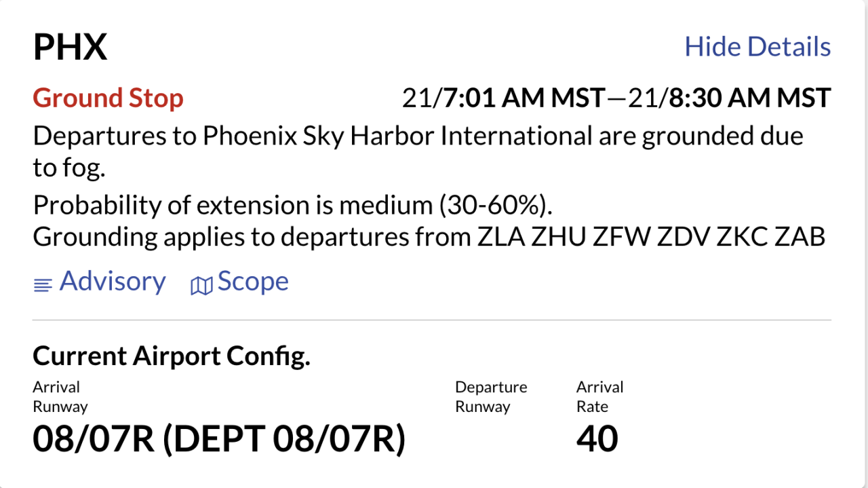Click the Ground Stop status label

point(108,98)
